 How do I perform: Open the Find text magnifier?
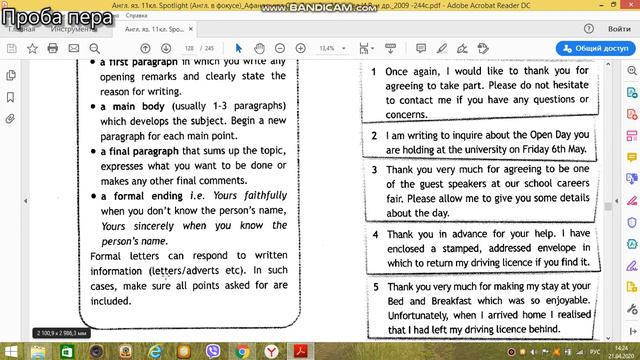tap(95, 49)
